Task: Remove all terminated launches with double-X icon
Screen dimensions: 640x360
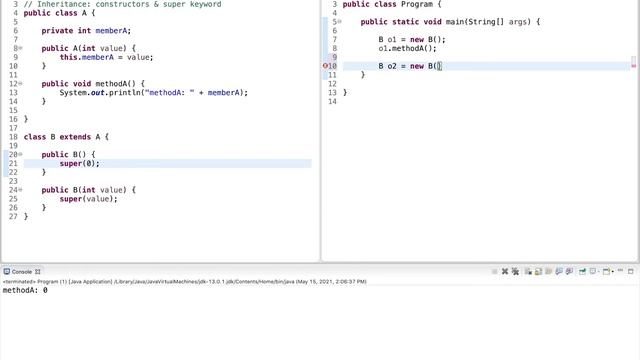Action: [x=515, y=271]
